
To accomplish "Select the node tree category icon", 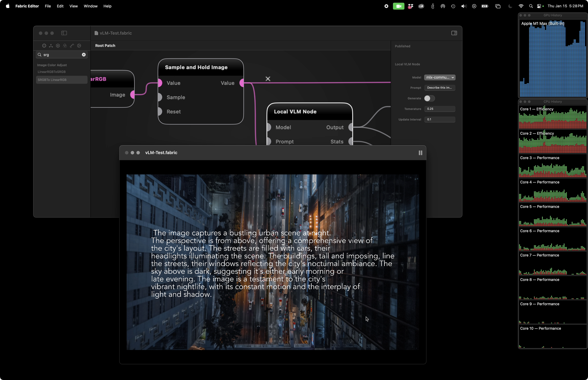I will tap(51, 46).
